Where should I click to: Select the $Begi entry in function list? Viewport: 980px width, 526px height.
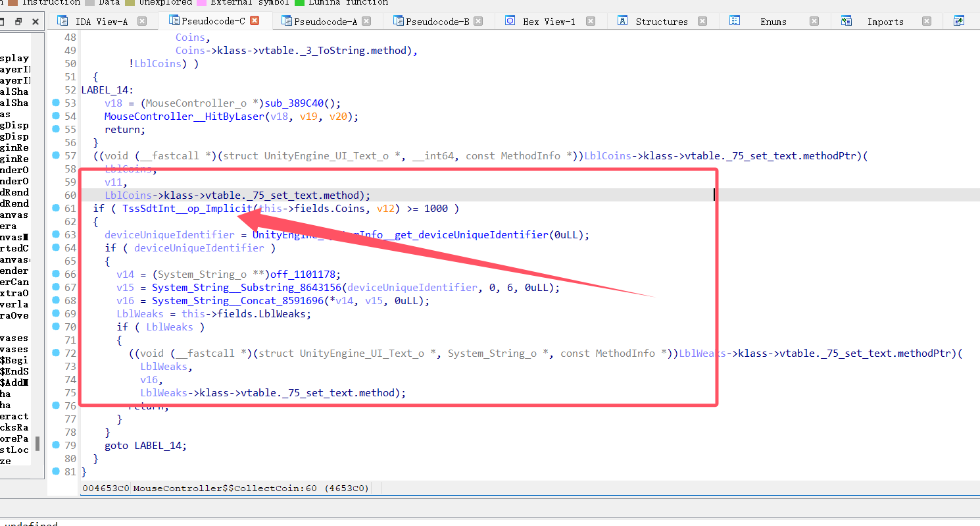[14, 360]
